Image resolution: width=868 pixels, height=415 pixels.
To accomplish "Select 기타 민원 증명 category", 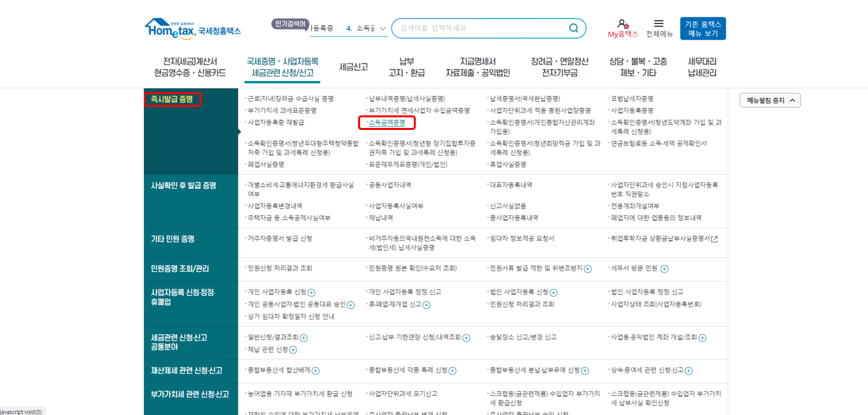I will [x=172, y=239].
